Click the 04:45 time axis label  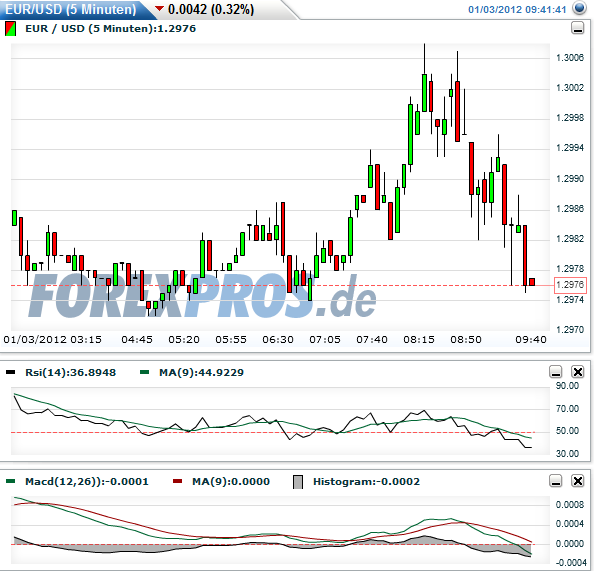click(x=137, y=339)
